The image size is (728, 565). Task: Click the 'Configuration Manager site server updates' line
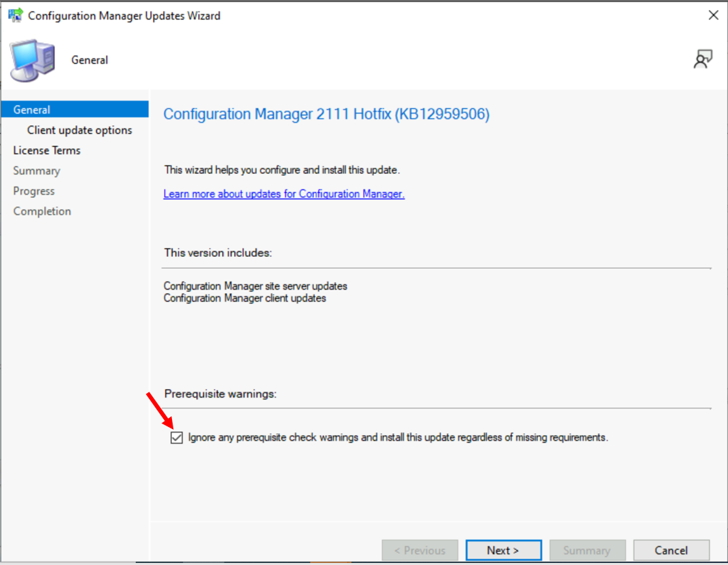[x=256, y=286]
